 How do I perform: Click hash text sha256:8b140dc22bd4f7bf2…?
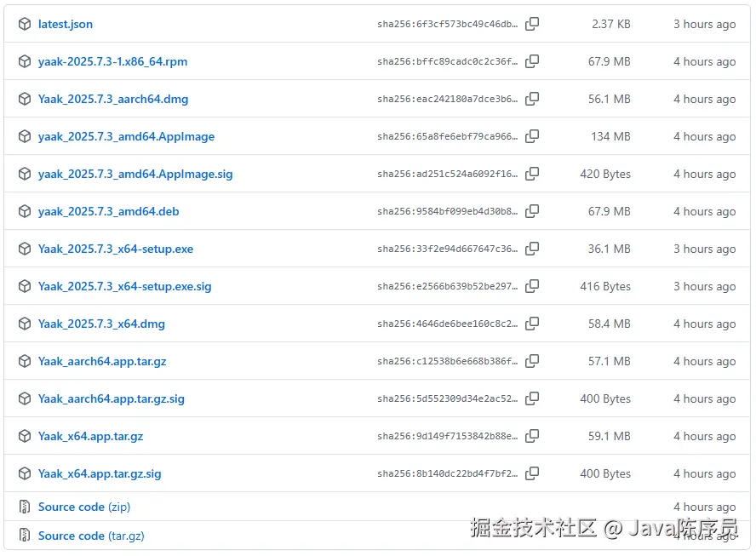448,474
